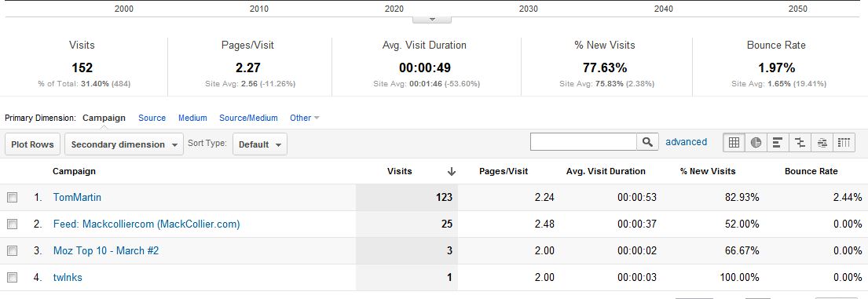Sort by Campaign column header
This screenshot has width=868, height=299.
pyautogui.click(x=74, y=171)
